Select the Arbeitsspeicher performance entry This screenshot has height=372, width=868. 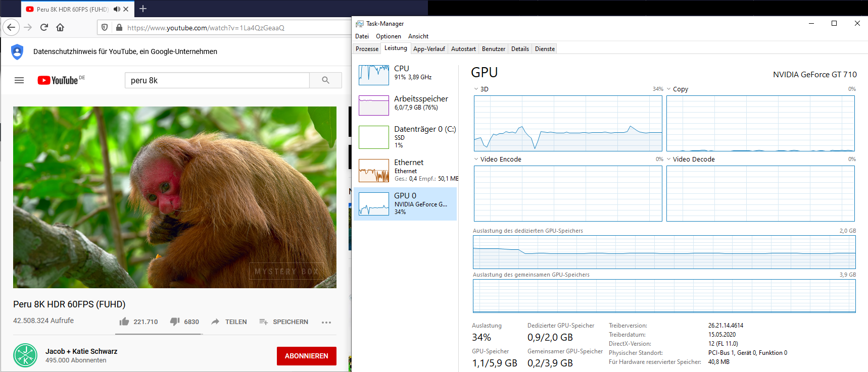(405, 105)
